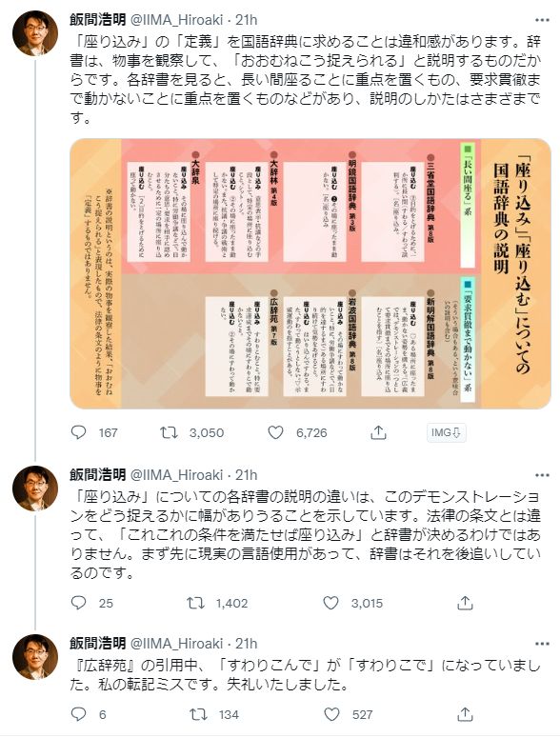Share the first tweet via share icon
The height and width of the screenshot is (738, 560).
click(378, 432)
